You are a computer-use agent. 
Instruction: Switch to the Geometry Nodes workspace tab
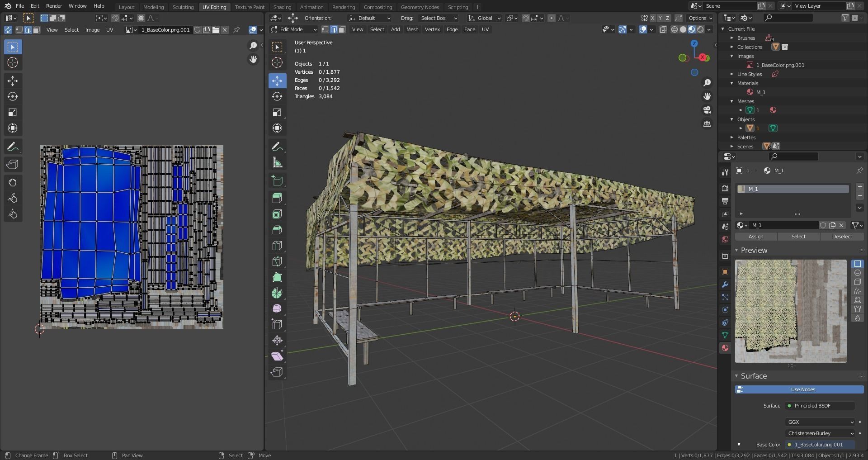(420, 7)
